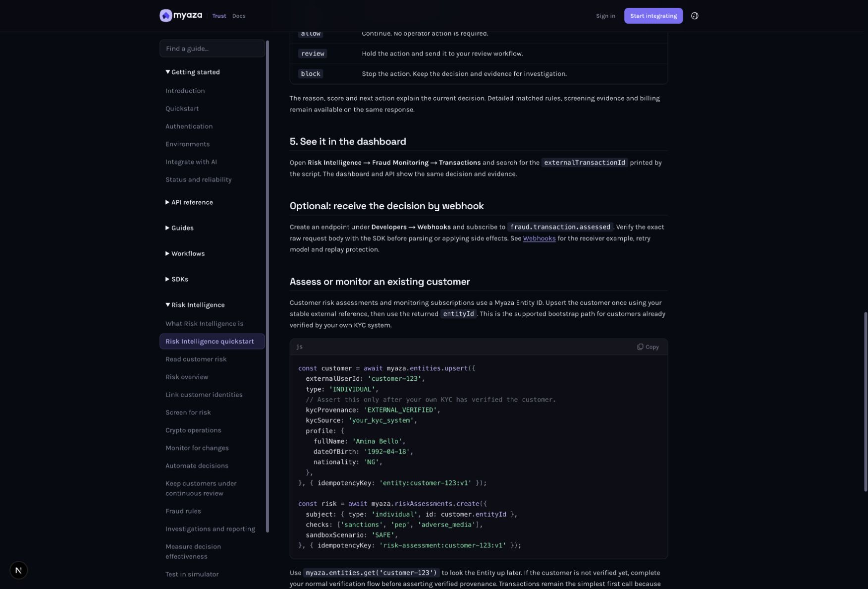The width and height of the screenshot is (868, 589).
Task: Expand the API reference section
Action: click(189, 202)
